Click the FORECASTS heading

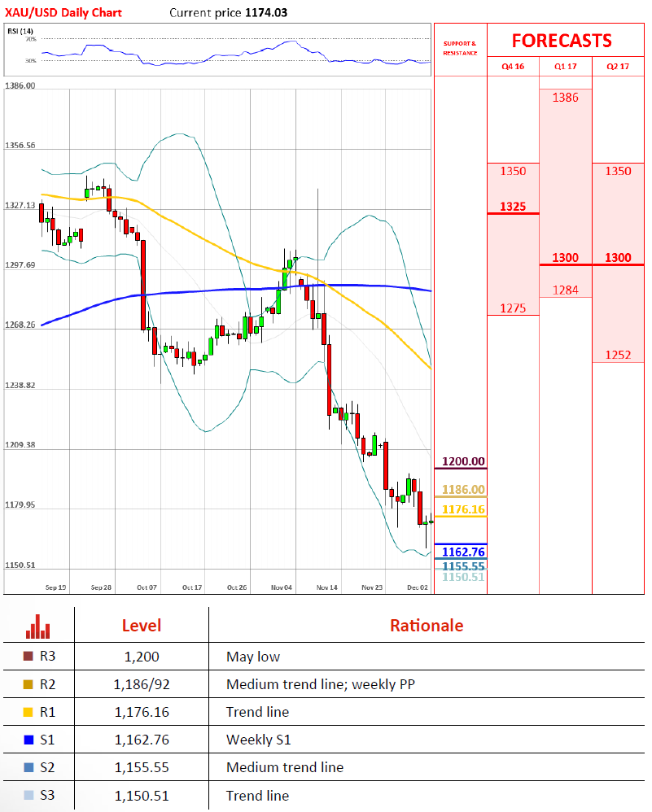click(x=562, y=41)
